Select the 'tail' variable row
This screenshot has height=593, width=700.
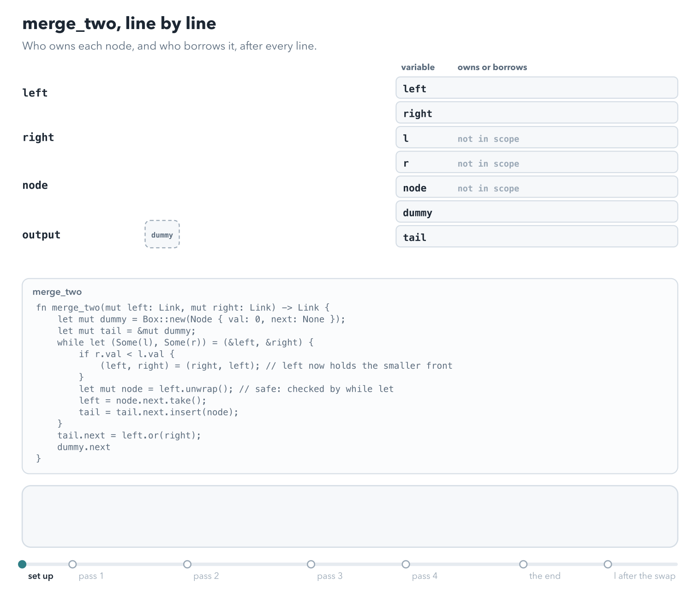[x=537, y=237]
